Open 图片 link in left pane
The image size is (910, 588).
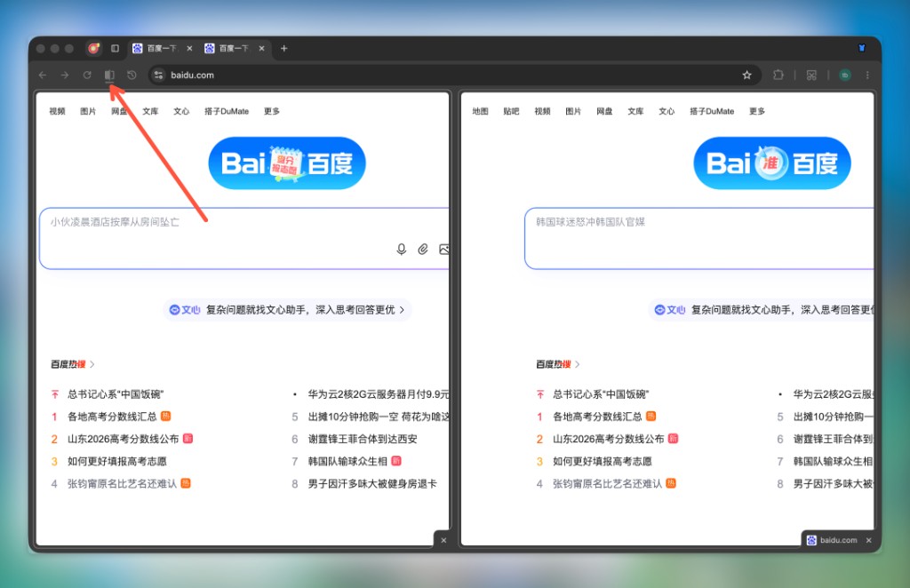(88, 111)
